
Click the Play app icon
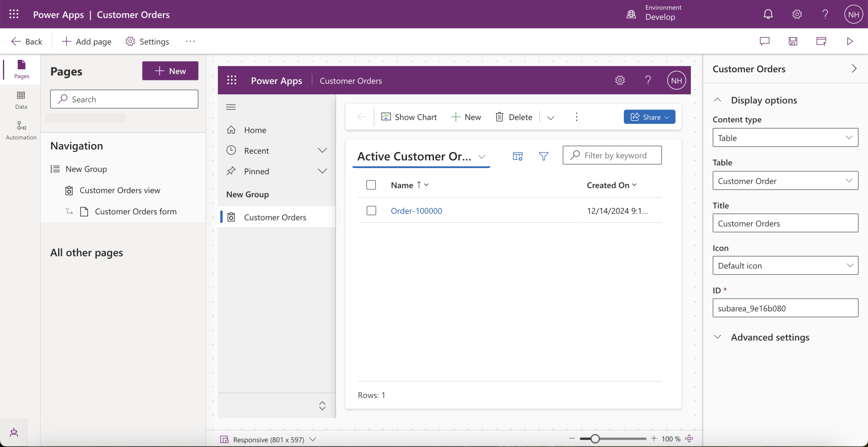click(x=850, y=41)
